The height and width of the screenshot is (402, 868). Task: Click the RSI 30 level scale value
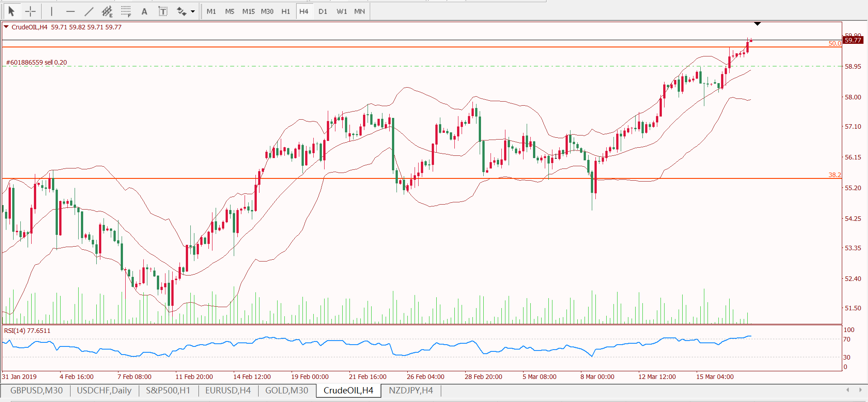847,357
